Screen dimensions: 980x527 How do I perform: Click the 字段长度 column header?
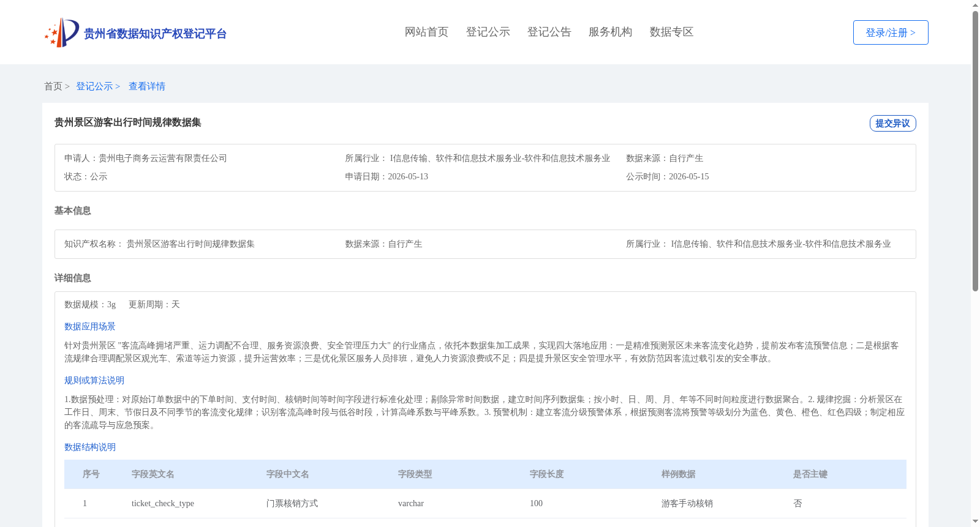click(547, 474)
